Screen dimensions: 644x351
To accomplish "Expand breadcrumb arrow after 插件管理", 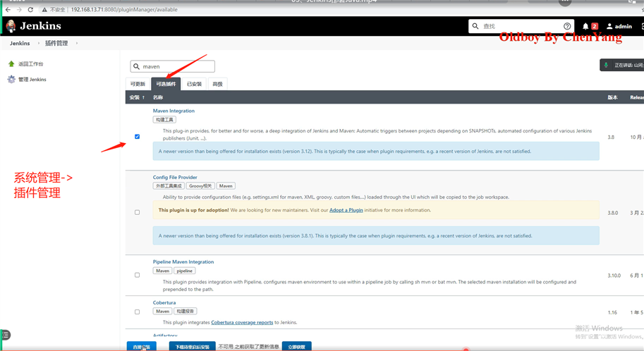I will [x=76, y=43].
